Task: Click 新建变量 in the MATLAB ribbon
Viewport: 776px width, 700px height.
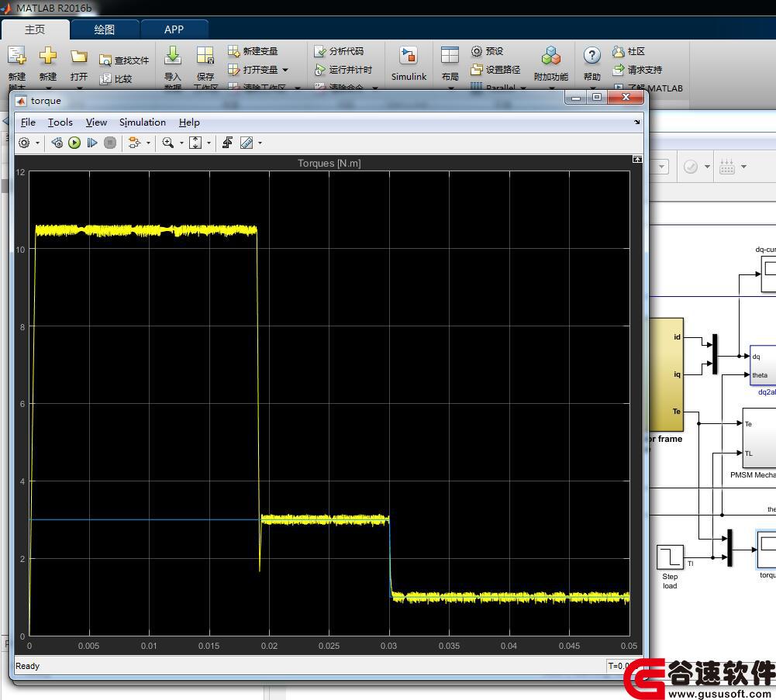Action: tap(253, 51)
